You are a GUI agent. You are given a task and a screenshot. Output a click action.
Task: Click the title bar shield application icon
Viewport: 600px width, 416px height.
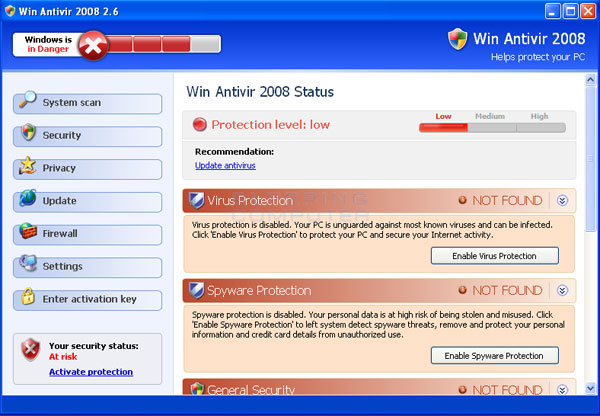pyautogui.click(x=10, y=11)
